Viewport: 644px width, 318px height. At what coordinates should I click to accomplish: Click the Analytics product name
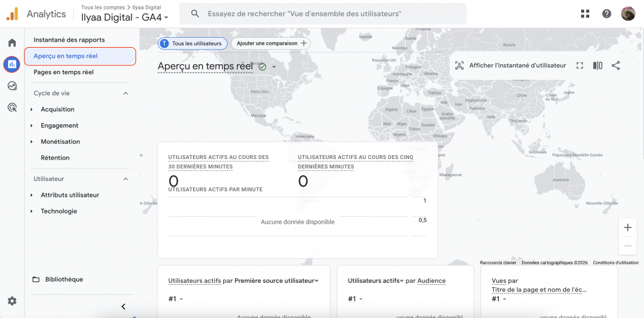click(x=47, y=14)
